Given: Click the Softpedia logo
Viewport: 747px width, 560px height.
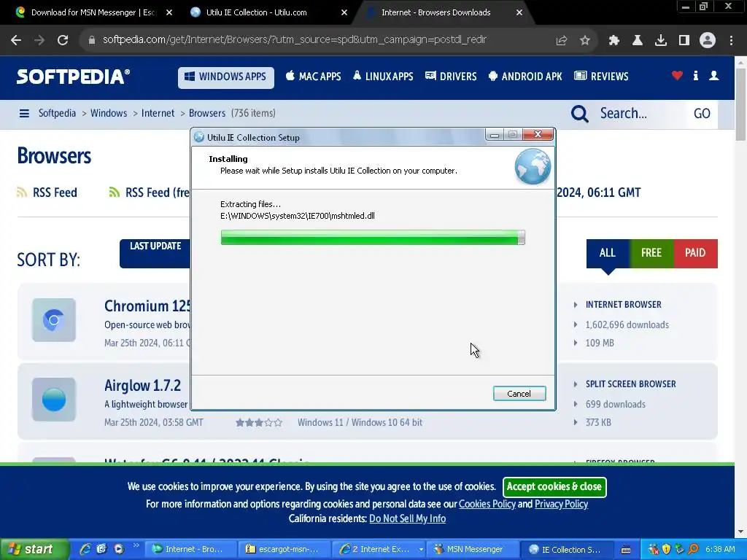Looking at the screenshot, I should tap(73, 77).
